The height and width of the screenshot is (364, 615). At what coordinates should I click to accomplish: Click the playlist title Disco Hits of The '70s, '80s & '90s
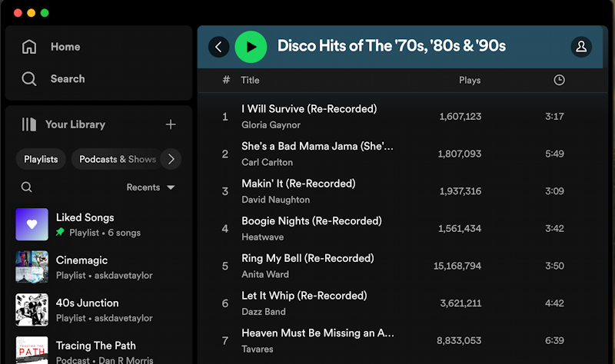click(x=391, y=46)
